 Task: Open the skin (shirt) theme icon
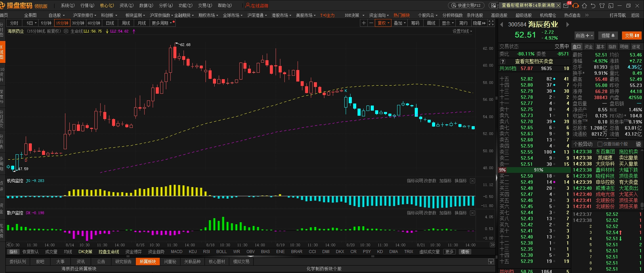coord(602,5)
